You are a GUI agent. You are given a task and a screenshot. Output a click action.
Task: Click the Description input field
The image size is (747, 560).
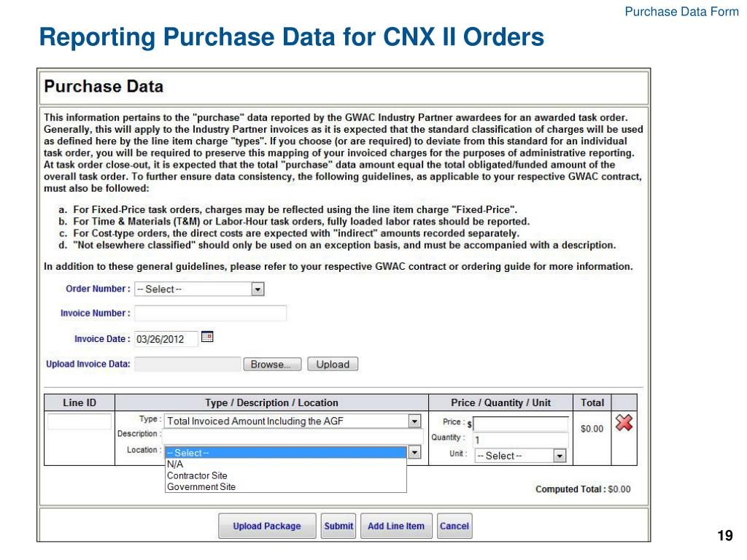point(293,435)
